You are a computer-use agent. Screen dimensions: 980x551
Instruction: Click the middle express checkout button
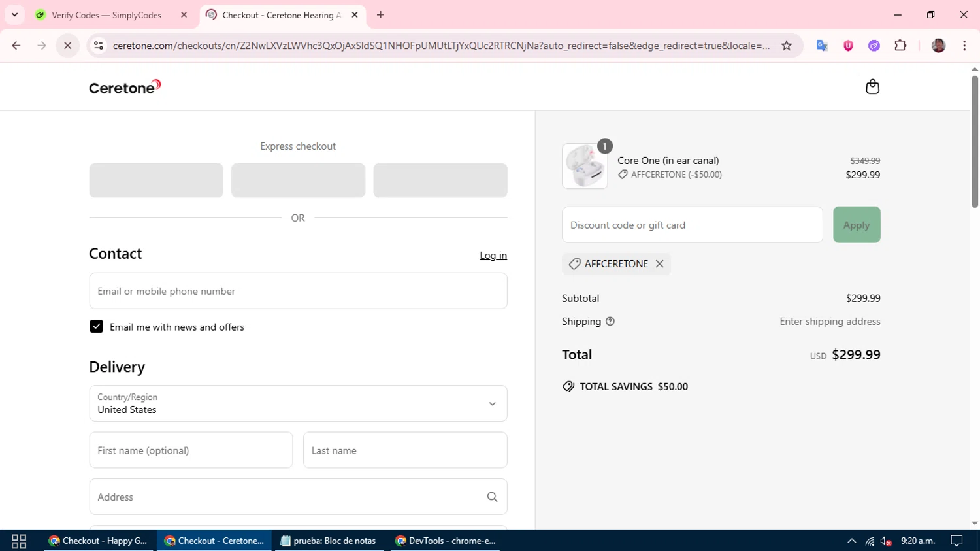[298, 180]
